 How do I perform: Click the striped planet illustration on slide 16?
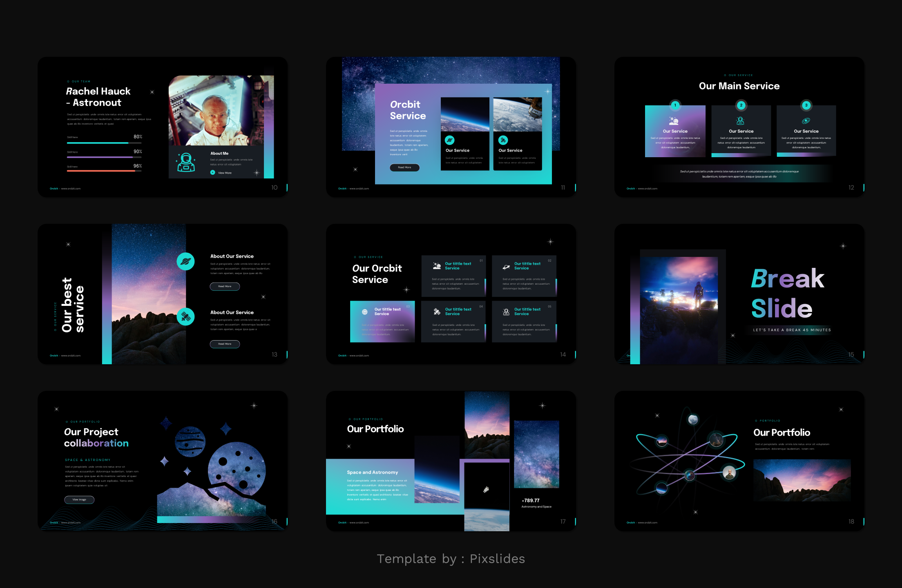190,441
